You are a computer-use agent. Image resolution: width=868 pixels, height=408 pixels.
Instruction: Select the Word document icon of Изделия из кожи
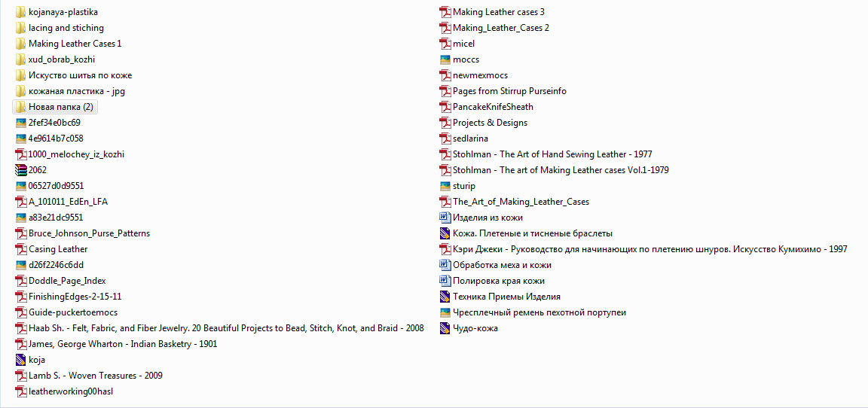point(445,218)
